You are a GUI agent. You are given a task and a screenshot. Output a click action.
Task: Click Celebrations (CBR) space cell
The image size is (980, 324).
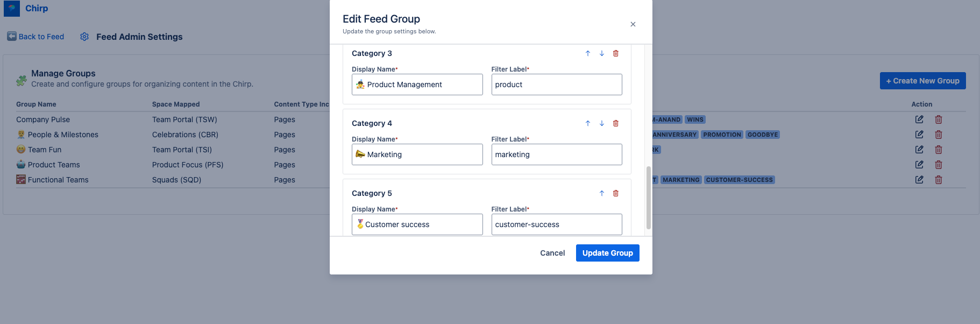[x=185, y=135]
